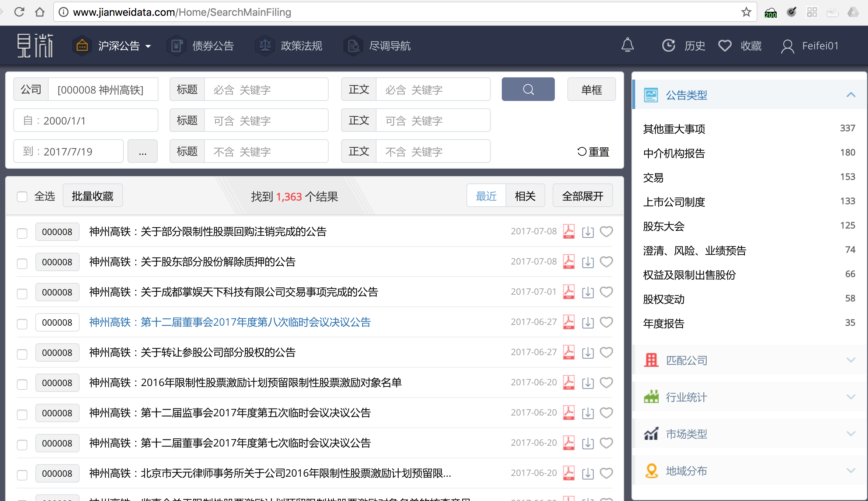Sort results by 相关
868x501 pixels.
(x=525, y=196)
